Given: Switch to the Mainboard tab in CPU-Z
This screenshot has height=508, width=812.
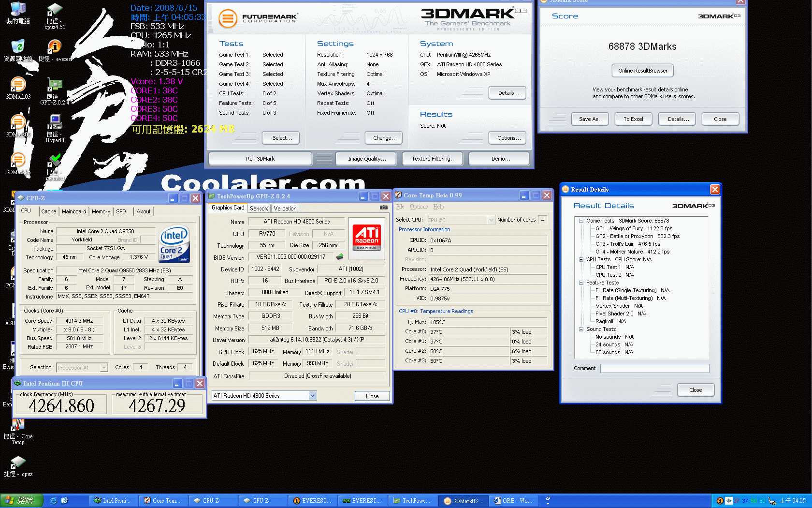Looking at the screenshot, I should 74,211.
